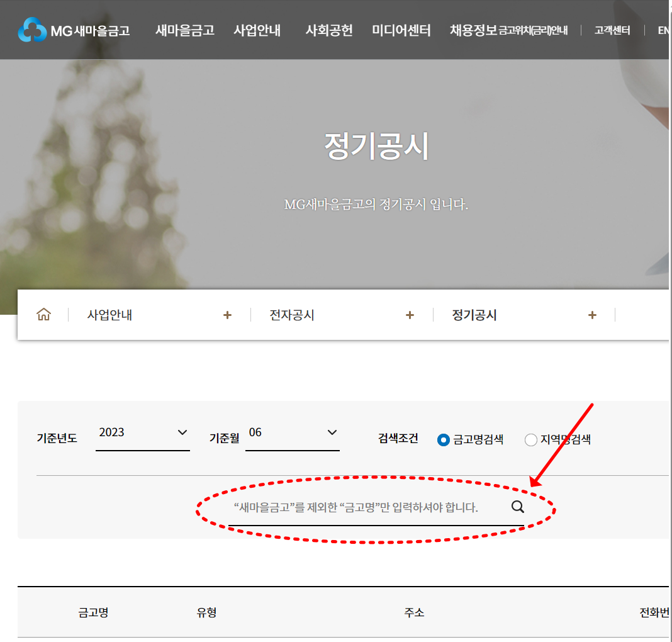Image resolution: width=672 pixels, height=642 pixels.
Task: Open the 새마을금고 top menu
Action: 185,30
